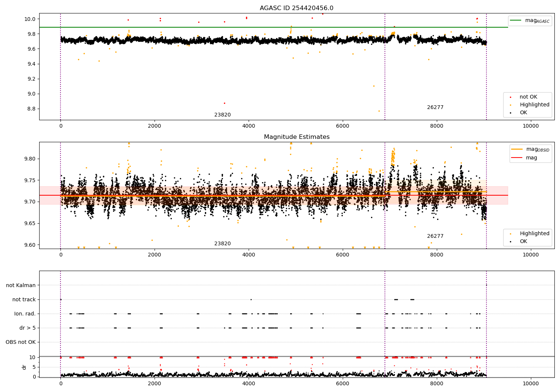Click the rotated 'dr' y-axis label
Viewport: 560px width, 392px height.
24,367
